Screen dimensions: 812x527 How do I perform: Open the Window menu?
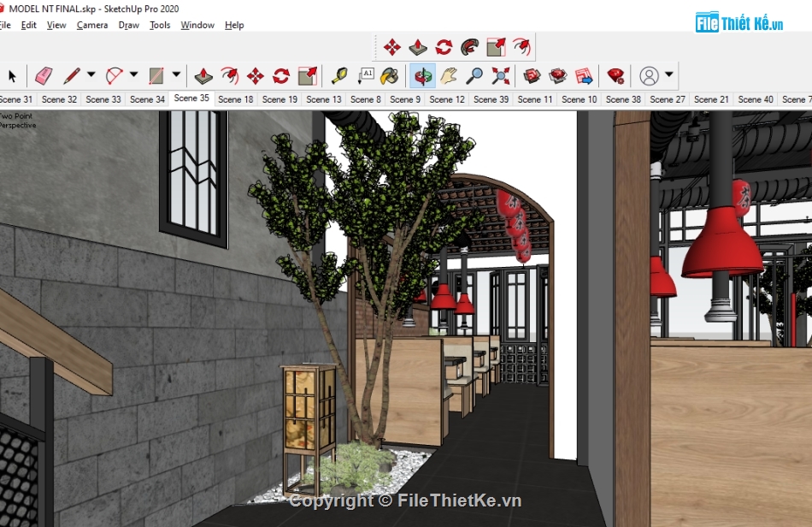[197, 25]
